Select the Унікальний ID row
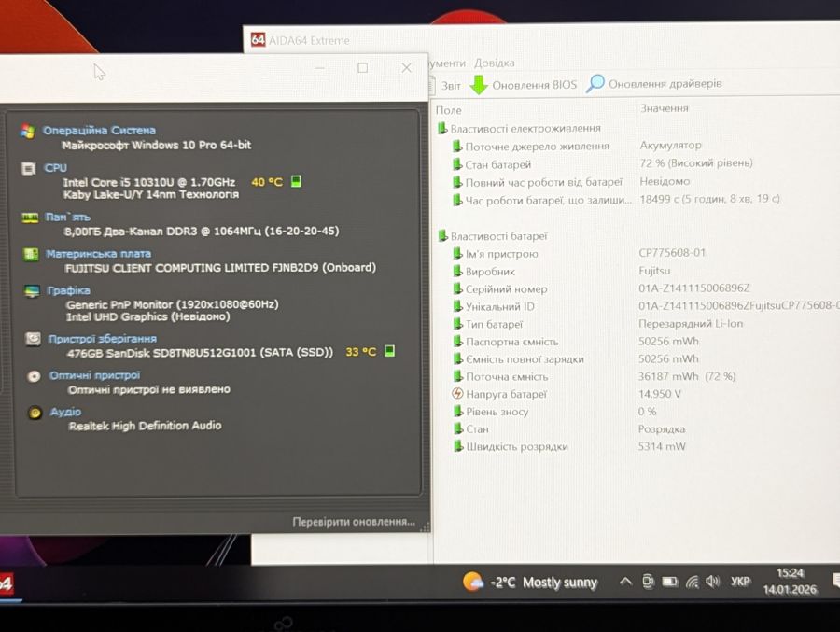Screen dimensions: 840x632 pos(646,306)
